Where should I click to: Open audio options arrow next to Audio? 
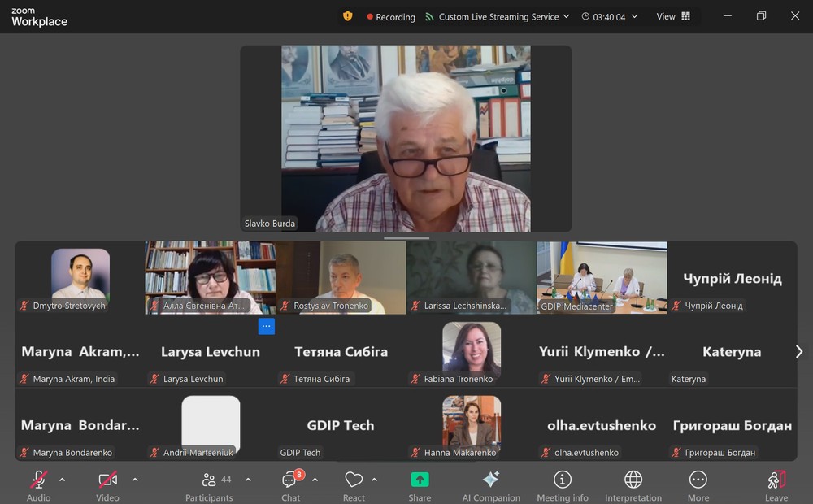click(x=63, y=480)
